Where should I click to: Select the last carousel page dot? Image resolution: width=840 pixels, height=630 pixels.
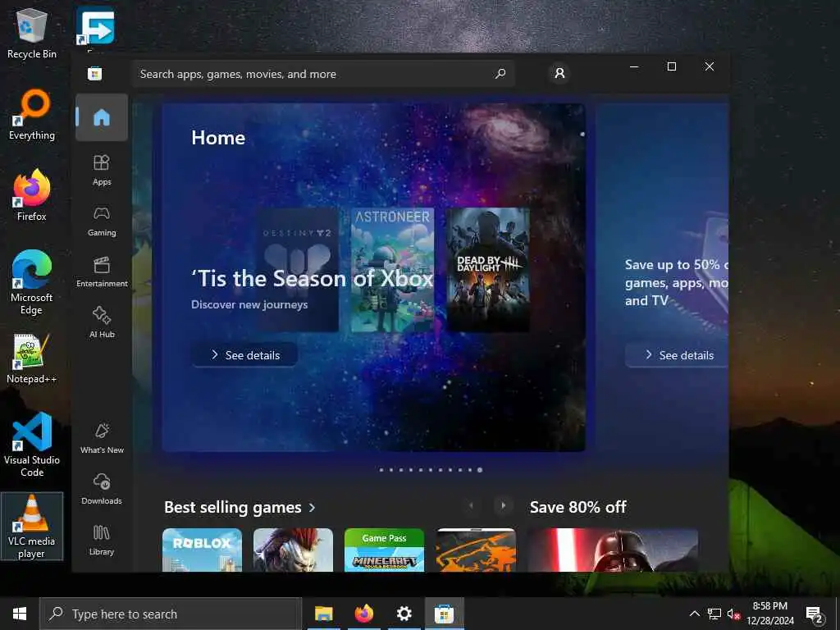[x=480, y=470]
